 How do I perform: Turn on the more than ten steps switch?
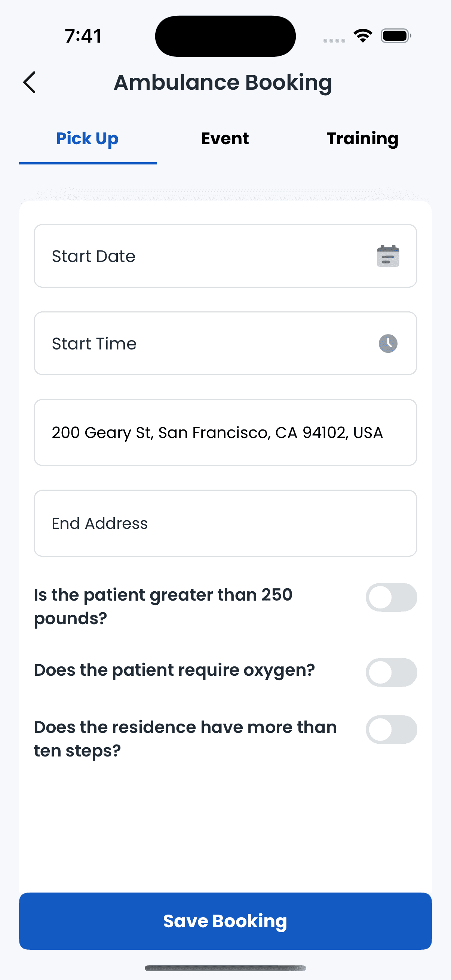(391, 729)
